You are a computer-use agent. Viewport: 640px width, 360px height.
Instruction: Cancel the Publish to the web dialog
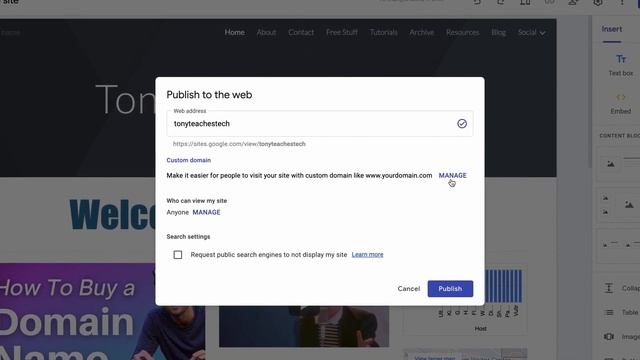pyautogui.click(x=409, y=289)
